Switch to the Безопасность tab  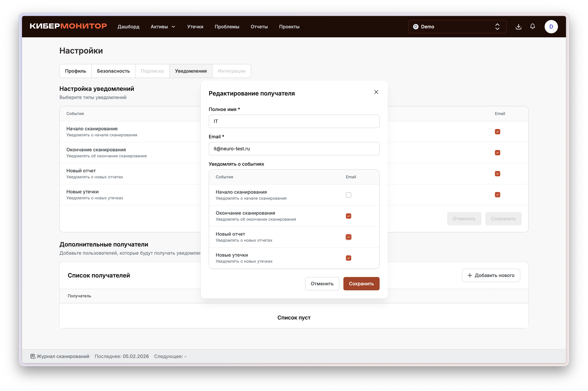(x=113, y=71)
